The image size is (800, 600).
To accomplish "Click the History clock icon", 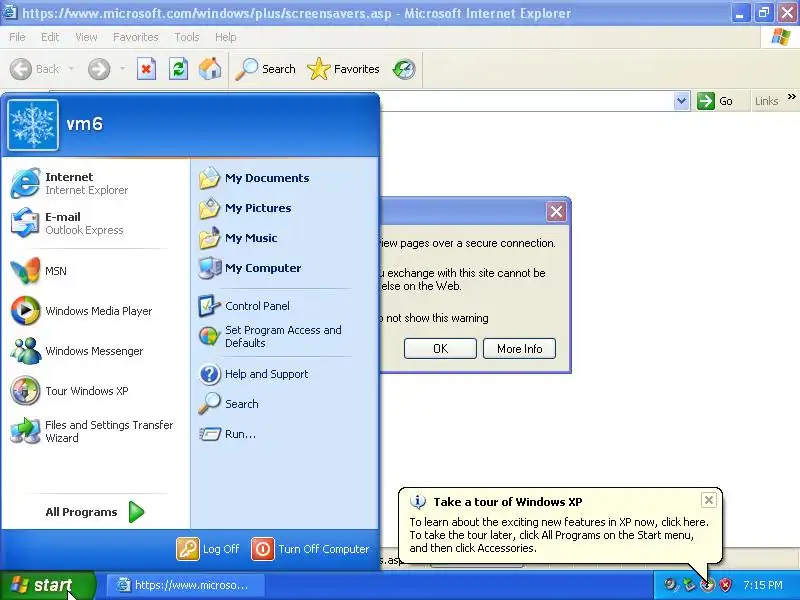I will [404, 69].
